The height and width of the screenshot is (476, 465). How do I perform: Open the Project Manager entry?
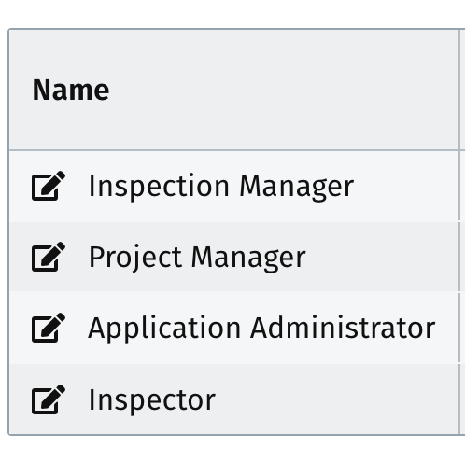pos(197,258)
